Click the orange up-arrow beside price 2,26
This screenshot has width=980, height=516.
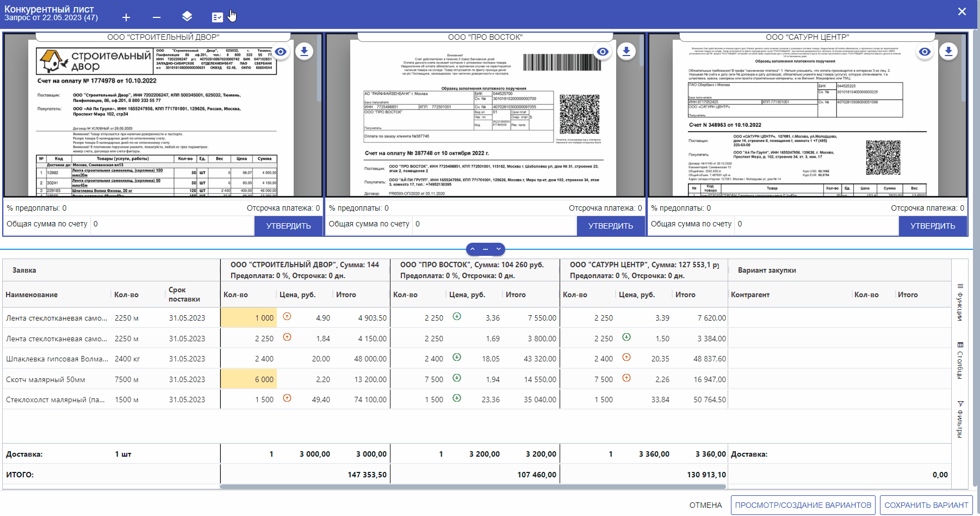coord(627,378)
